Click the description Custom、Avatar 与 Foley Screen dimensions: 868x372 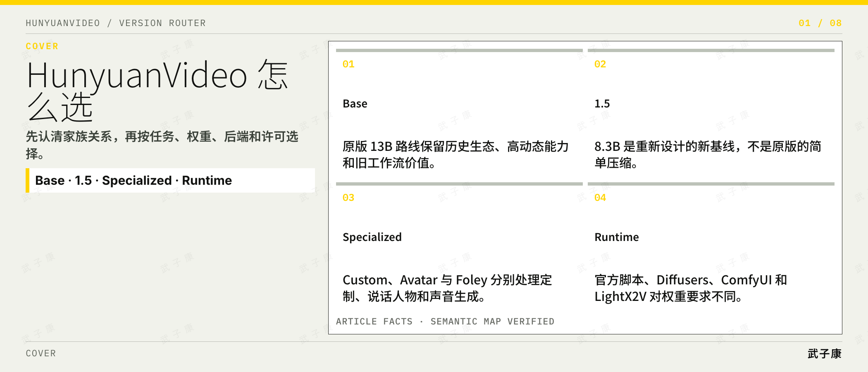(x=447, y=288)
